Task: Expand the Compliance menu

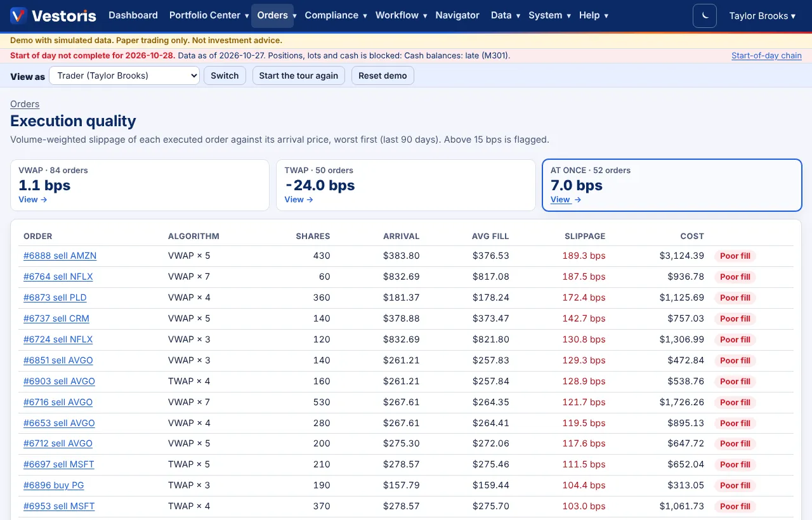Action: pos(336,15)
